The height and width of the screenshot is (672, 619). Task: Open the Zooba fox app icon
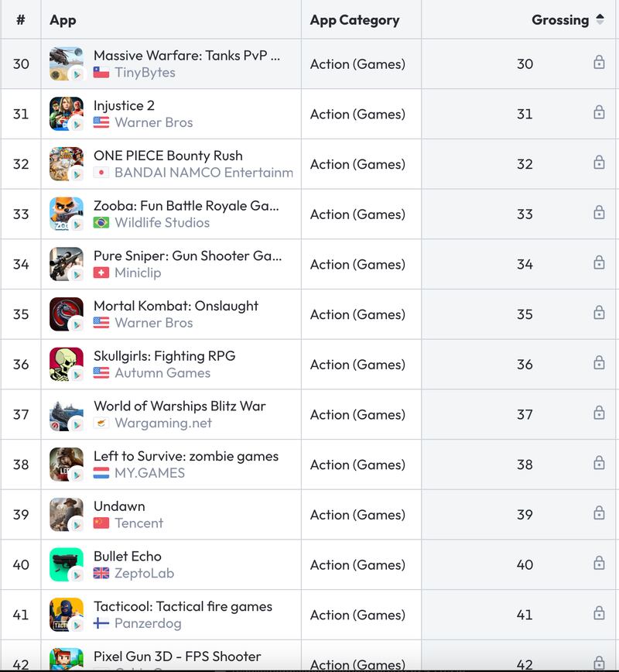click(66, 214)
